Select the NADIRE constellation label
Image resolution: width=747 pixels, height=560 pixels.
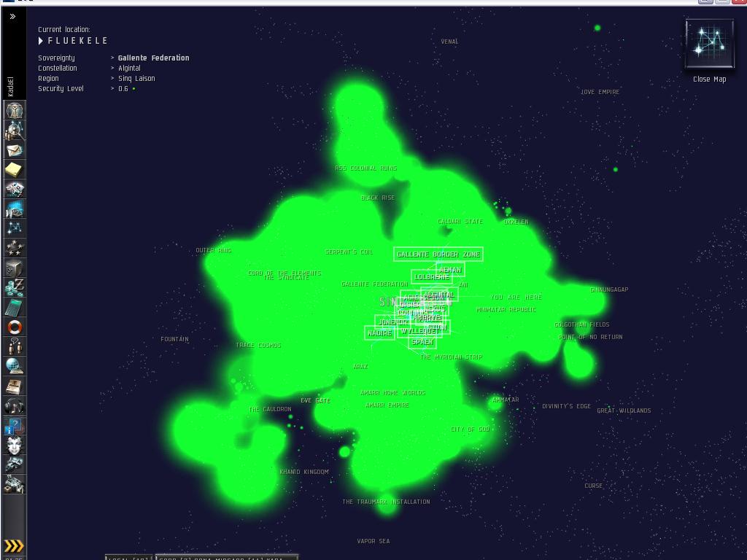379,332
